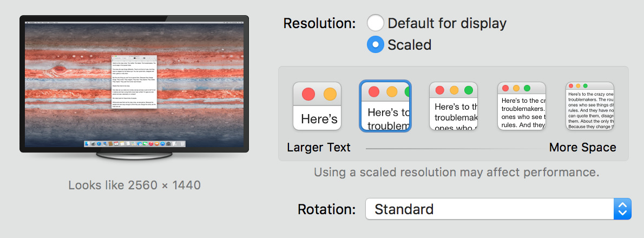Click the "More Space" label

click(x=582, y=147)
